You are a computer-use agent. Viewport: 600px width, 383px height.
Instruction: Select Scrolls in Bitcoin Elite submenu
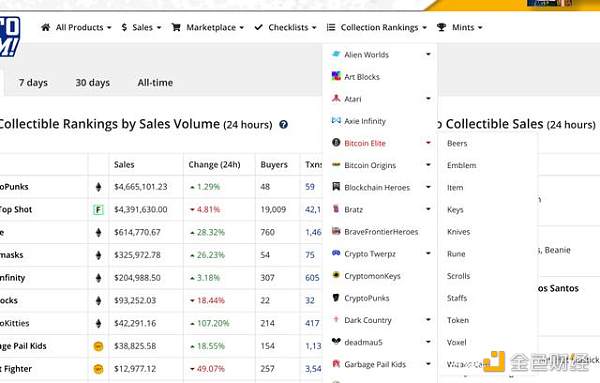458,276
